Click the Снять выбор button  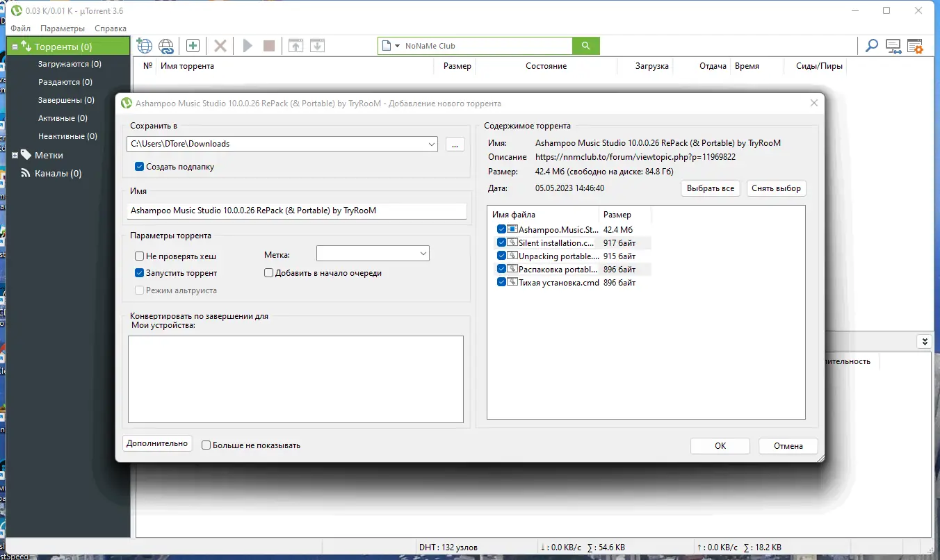pos(777,188)
